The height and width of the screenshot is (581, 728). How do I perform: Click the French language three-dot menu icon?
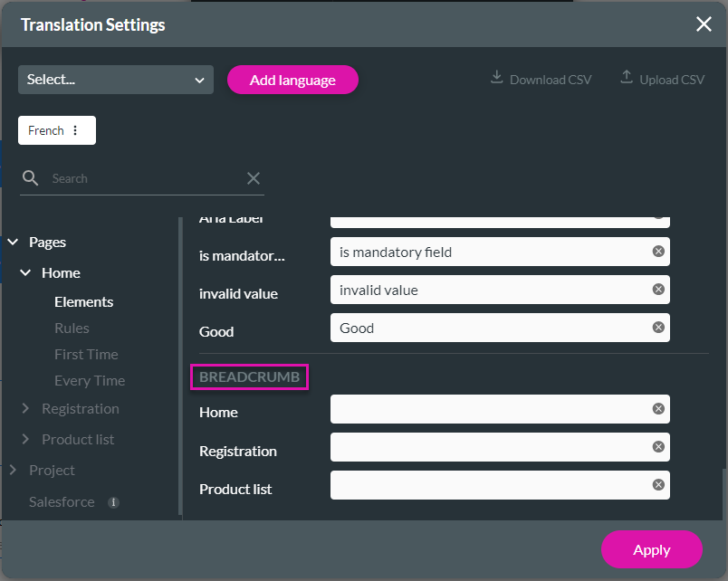(75, 130)
